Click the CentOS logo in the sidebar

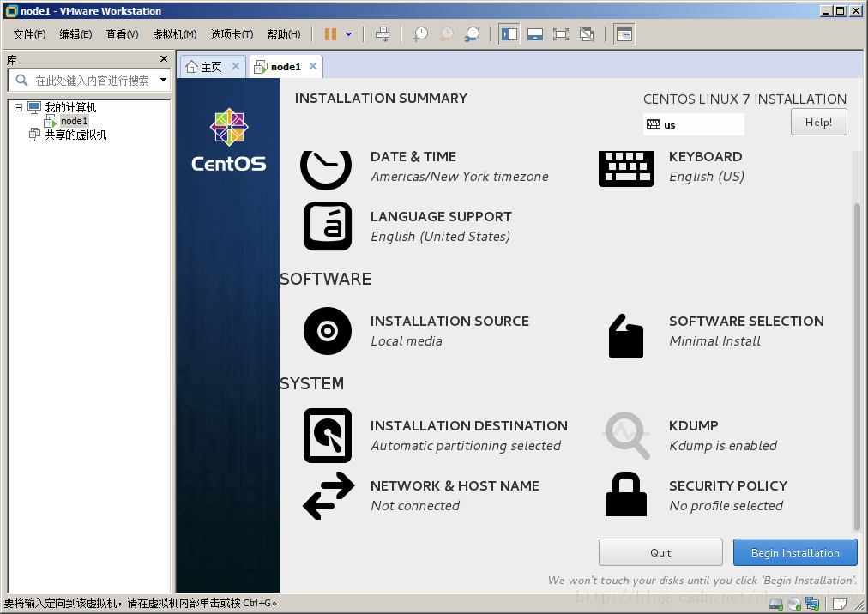(229, 140)
